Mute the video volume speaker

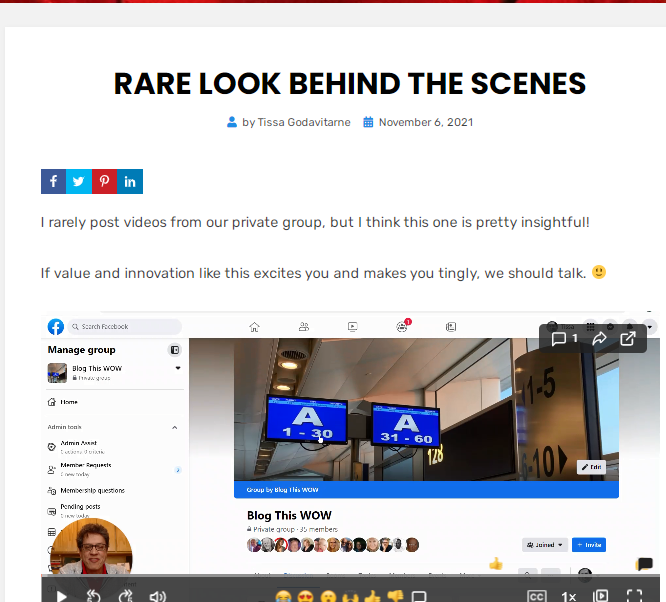pos(158,596)
